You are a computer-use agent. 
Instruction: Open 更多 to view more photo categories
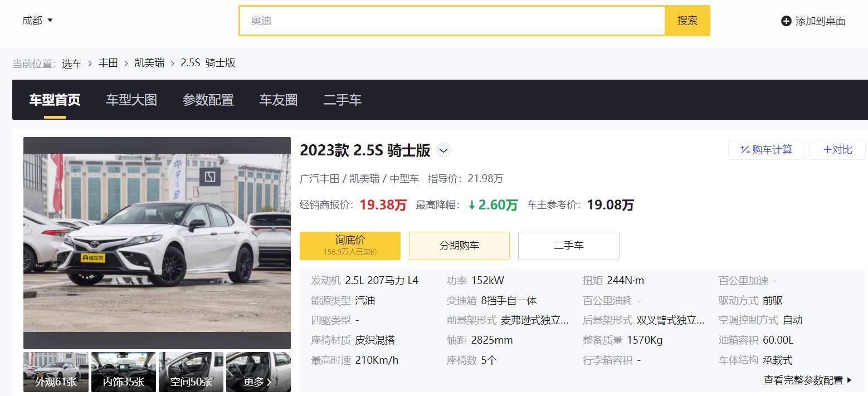259,371
